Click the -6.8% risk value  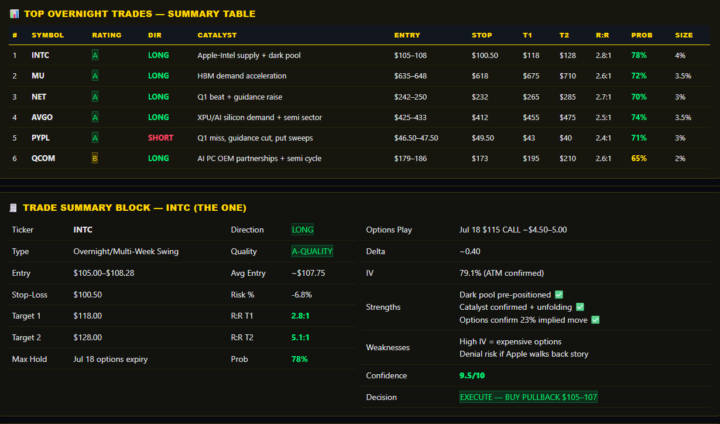coord(302,294)
